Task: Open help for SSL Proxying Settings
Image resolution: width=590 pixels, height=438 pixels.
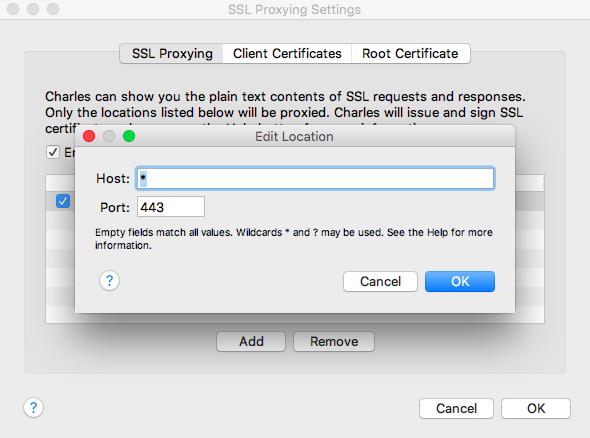Action: 33,408
